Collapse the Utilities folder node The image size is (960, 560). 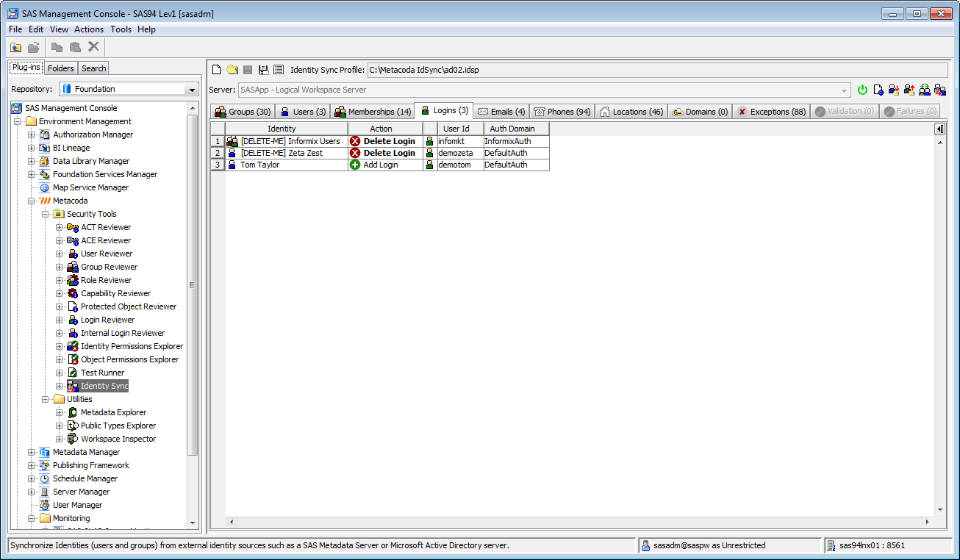click(x=45, y=399)
